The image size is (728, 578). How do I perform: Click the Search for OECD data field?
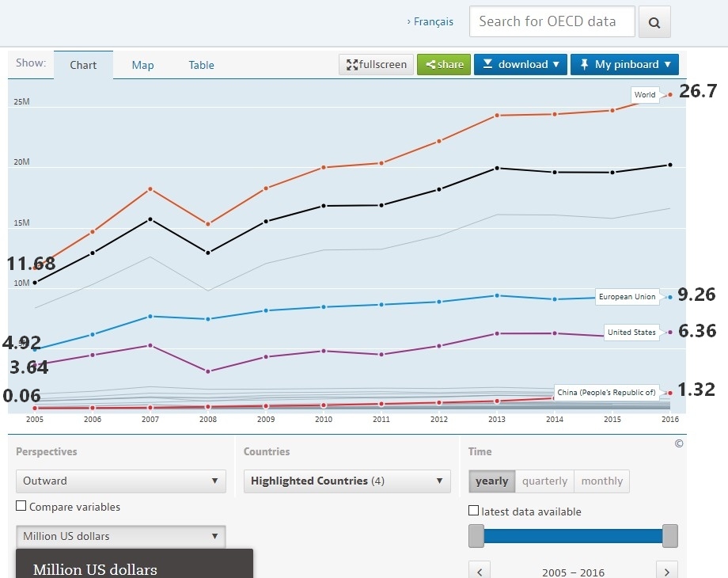click(x=552, y=21)
